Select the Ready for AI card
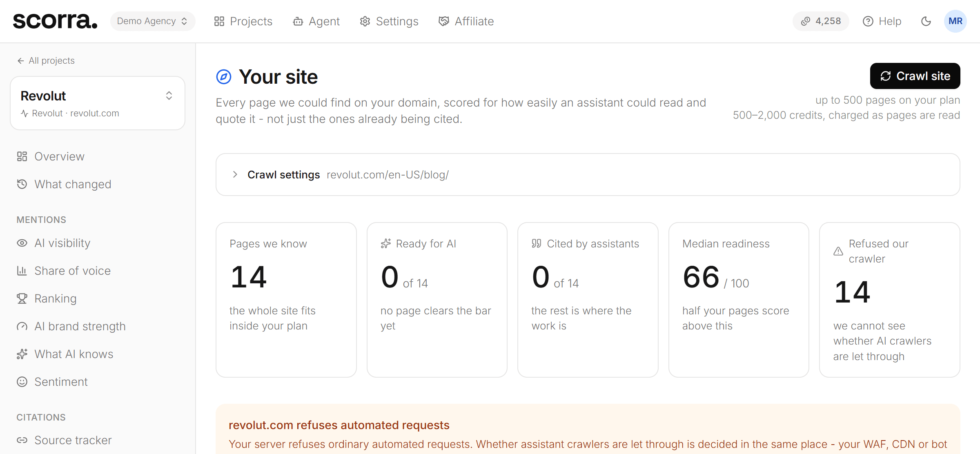This screenshot has height=454, width=980. point(437,300)
